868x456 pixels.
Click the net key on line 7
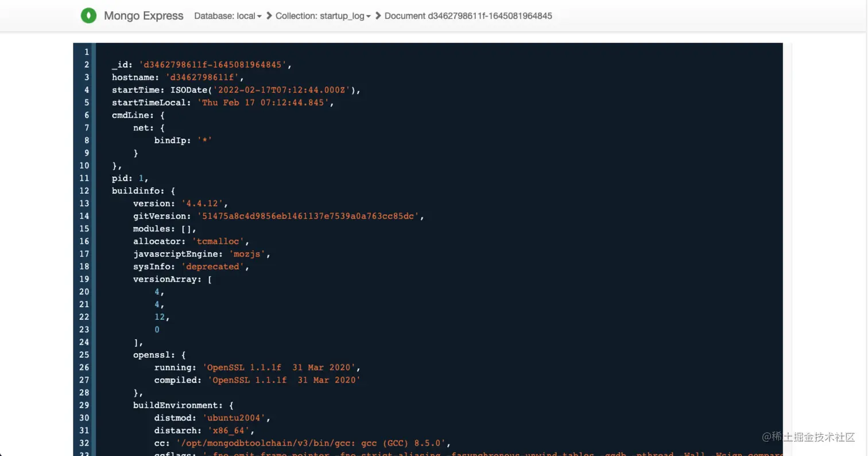141,127
